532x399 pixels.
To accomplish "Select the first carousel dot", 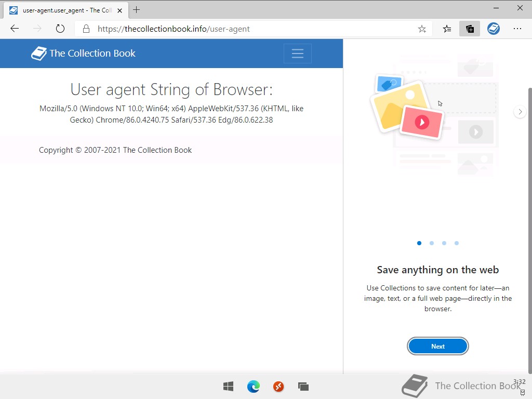I will (x=419, y=243).
